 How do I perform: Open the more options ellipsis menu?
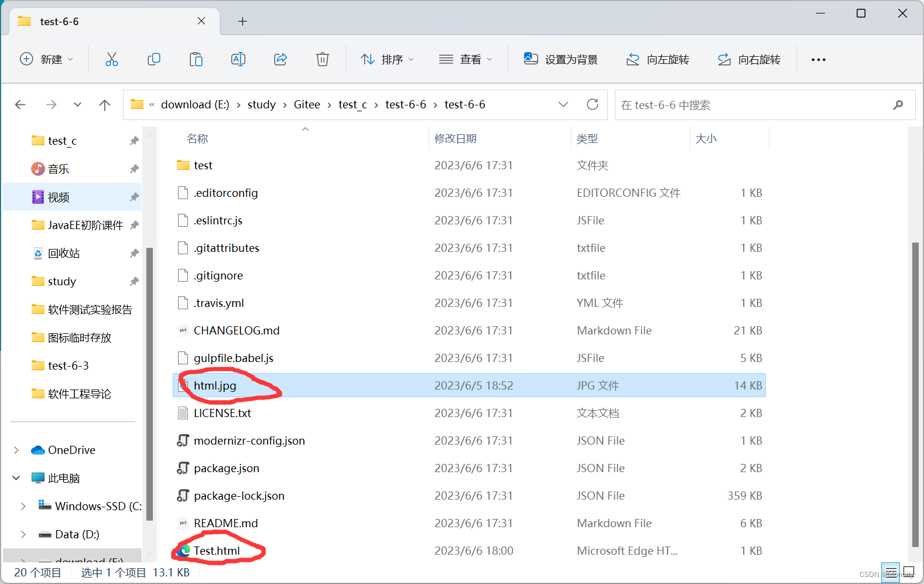(x=819, y=59)
